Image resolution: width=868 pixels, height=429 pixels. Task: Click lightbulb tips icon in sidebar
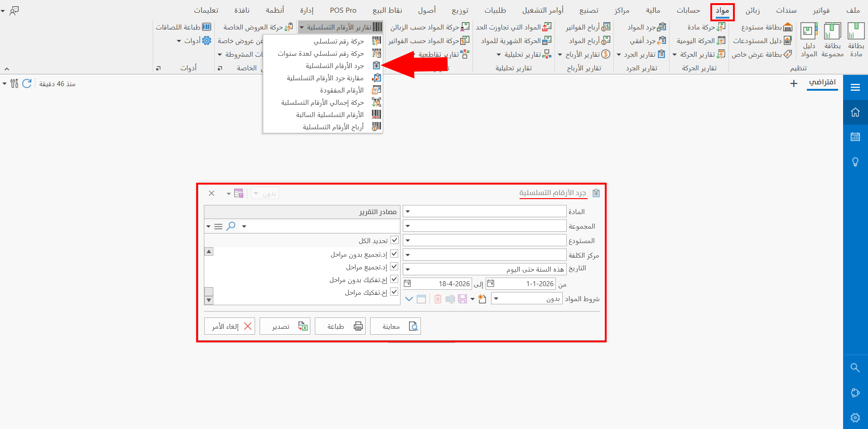[x=855, y=162]
